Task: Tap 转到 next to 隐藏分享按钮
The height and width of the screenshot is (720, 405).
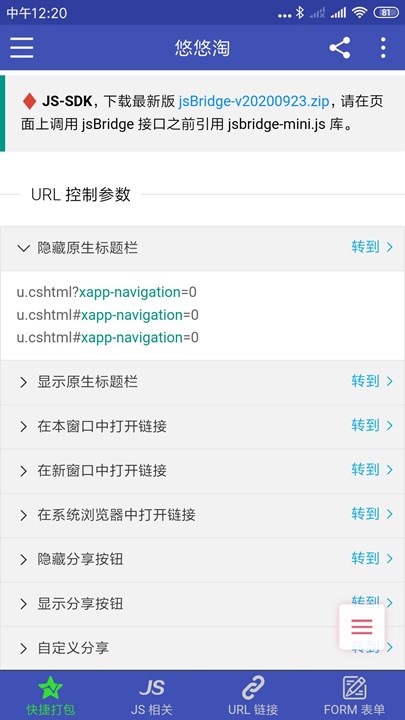Action: pos(372,559)
